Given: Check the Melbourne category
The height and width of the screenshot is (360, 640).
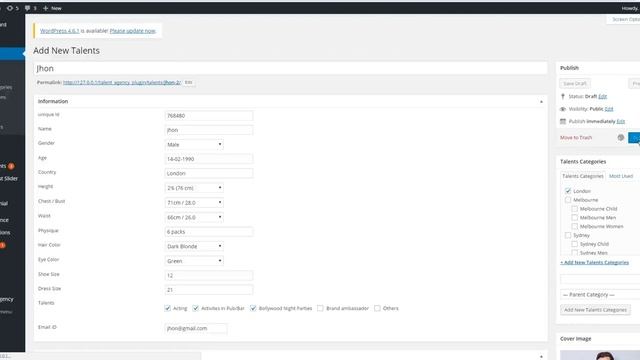Looking at the screenshot, I should click(568, 200).
